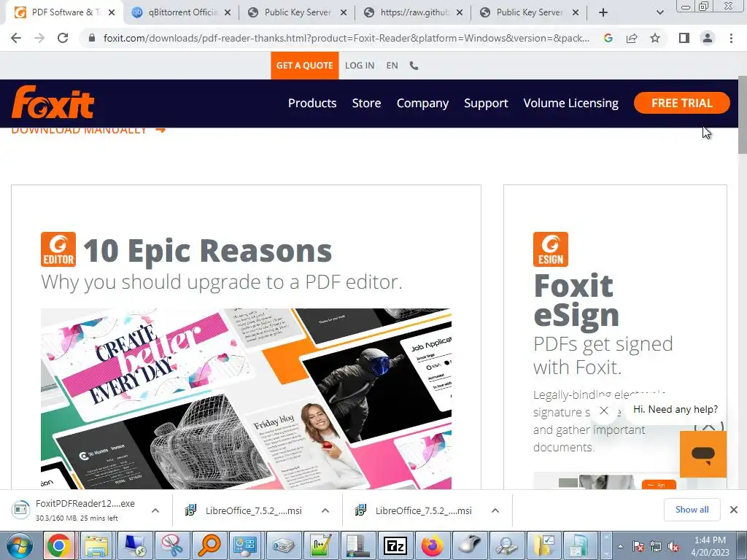Click Show all downloads
747x560 pixels.
coord(692,510)
